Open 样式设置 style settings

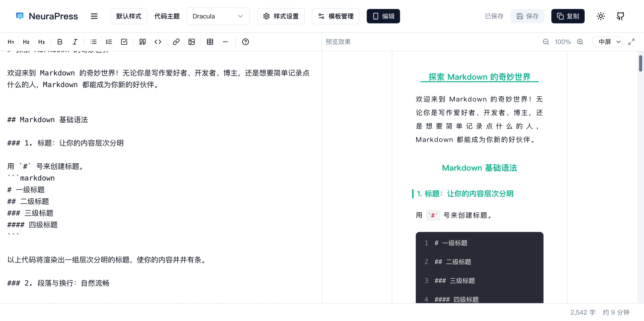(281, 16)
